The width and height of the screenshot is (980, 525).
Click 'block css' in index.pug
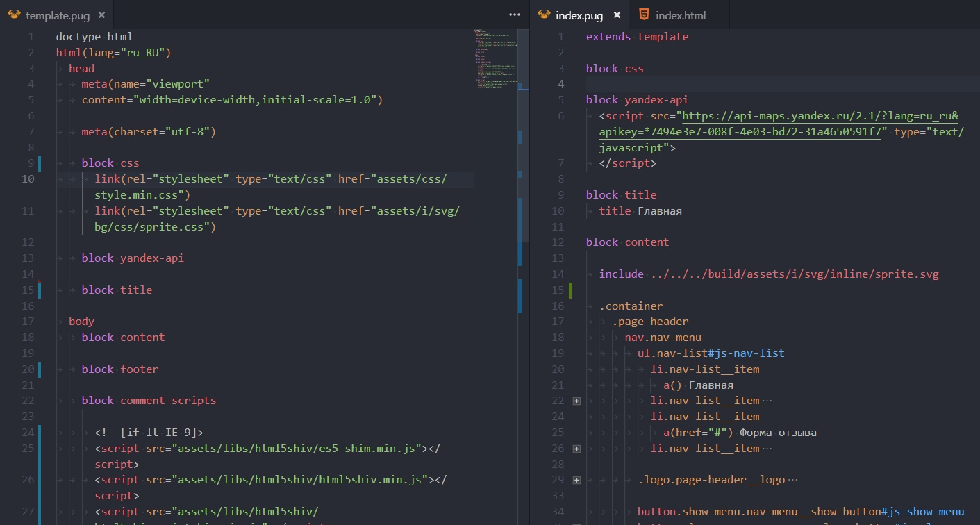[615, 68]
